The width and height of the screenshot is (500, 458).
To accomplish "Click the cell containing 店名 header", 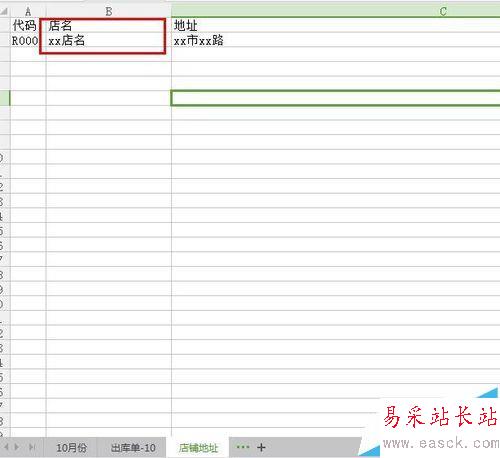I will tap(109, 25).
